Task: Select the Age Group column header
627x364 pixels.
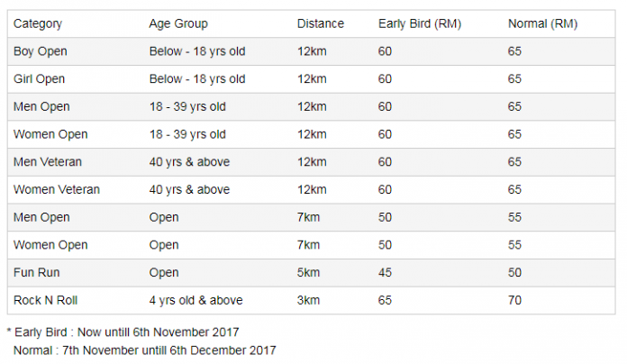Action: (x=178, y=24)
